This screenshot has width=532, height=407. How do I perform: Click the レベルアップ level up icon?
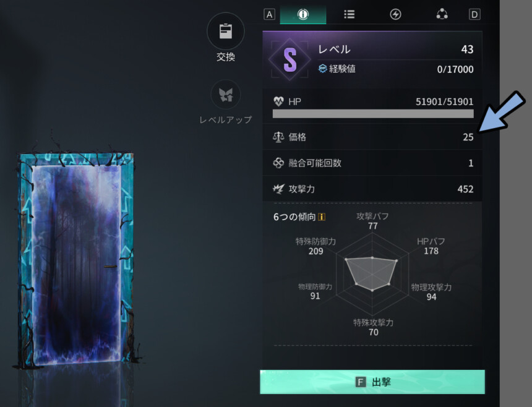tap(226, 95)
